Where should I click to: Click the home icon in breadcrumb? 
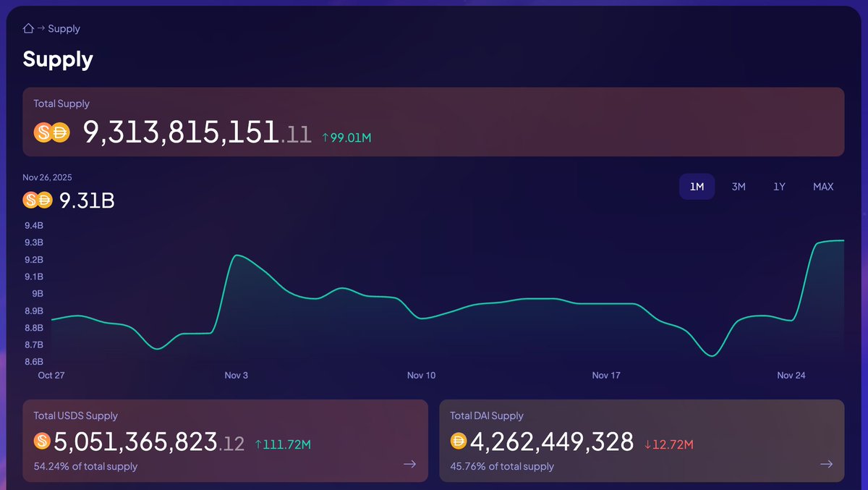(28, 29)
